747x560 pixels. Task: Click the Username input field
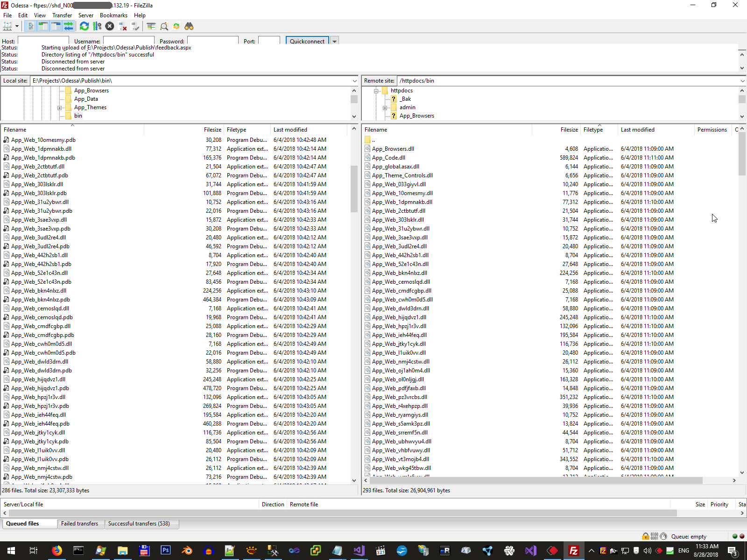(x=128, y=41)
